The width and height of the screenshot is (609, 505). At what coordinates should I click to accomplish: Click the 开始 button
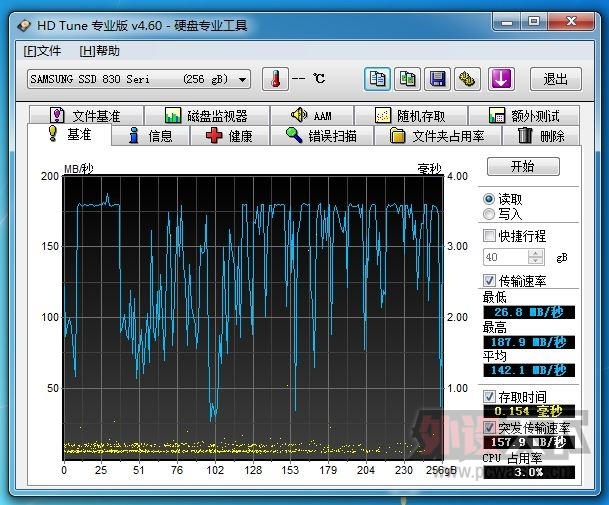523,166
